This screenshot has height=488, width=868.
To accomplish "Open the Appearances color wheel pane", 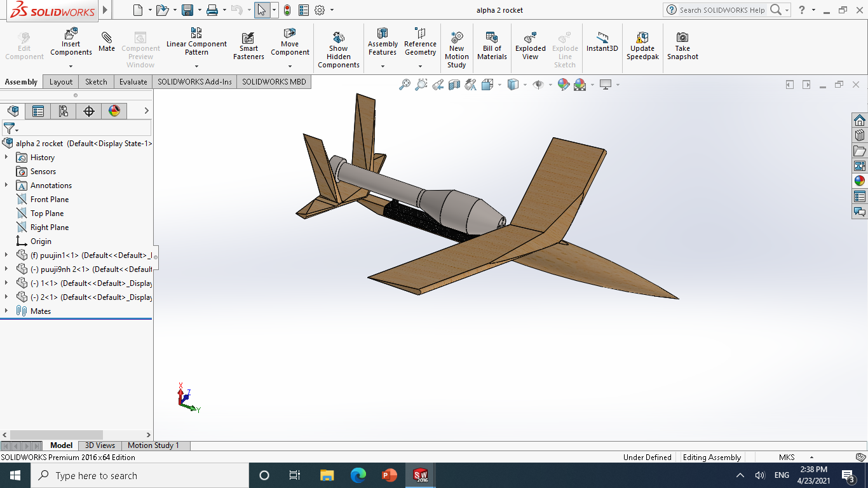I will click(860, 180).
